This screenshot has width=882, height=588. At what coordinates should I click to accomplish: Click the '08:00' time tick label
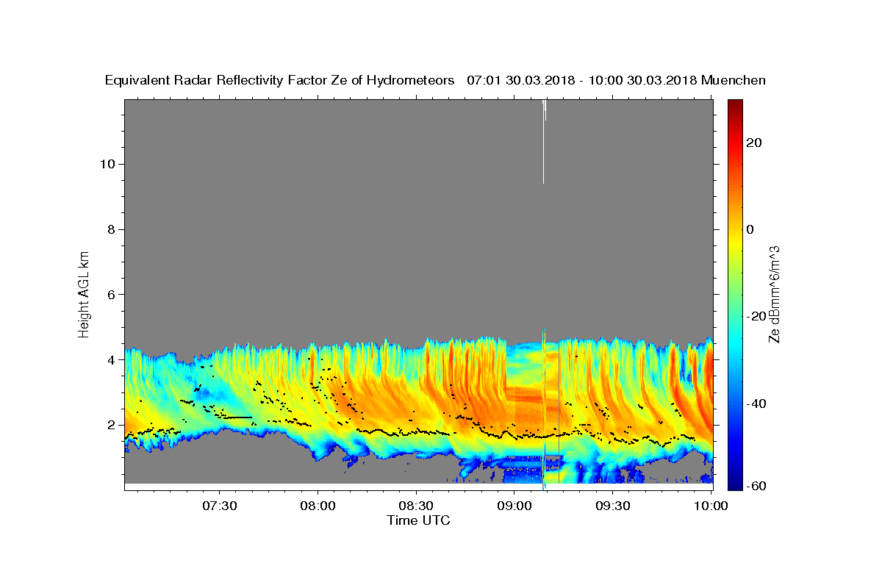(318, 506)
